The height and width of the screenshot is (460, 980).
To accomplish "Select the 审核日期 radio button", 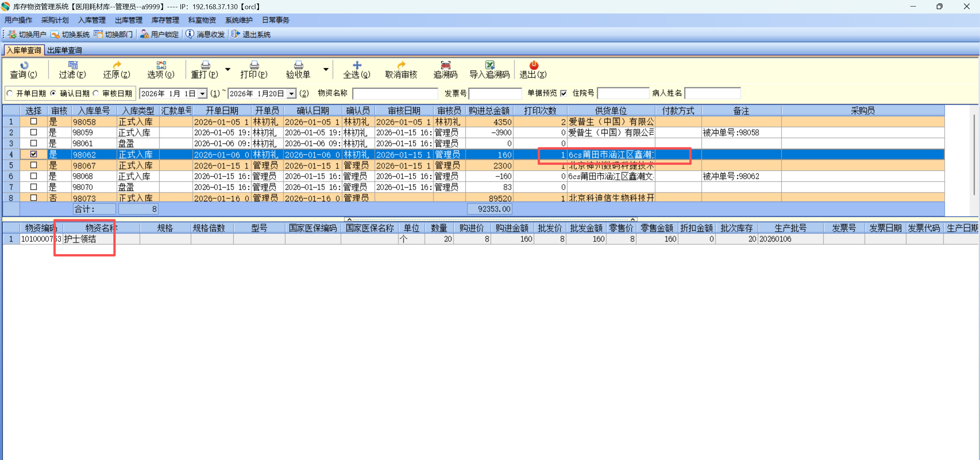I will pos(96,94).
